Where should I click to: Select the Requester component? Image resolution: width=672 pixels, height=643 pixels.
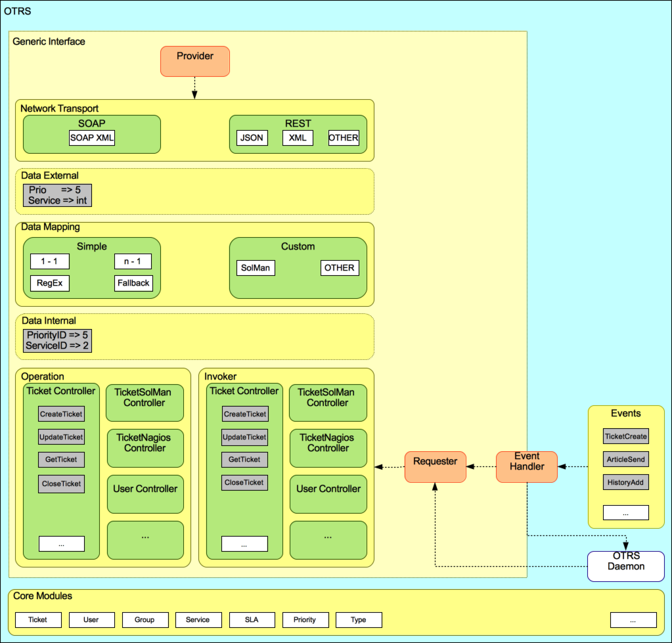[x=435, y=466]
